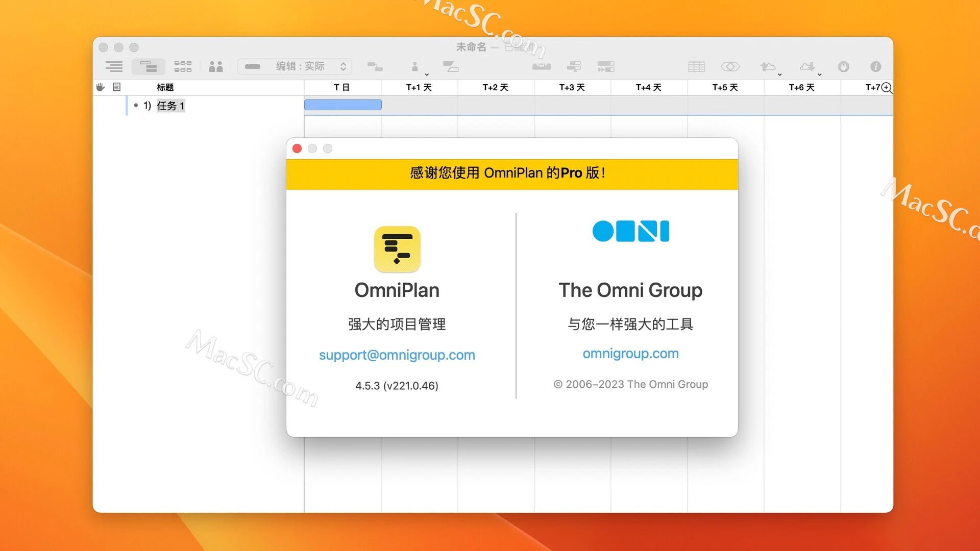The image size is (980, 551).
Task: Open the violations hand icon in toolbar
Action: [x=844, y=66]
